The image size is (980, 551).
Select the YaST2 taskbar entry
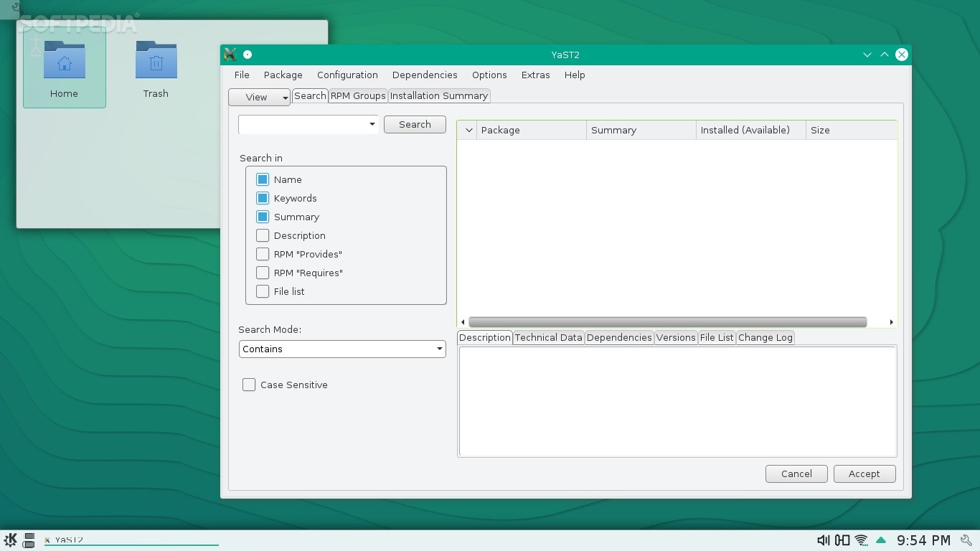coord(131,540)
